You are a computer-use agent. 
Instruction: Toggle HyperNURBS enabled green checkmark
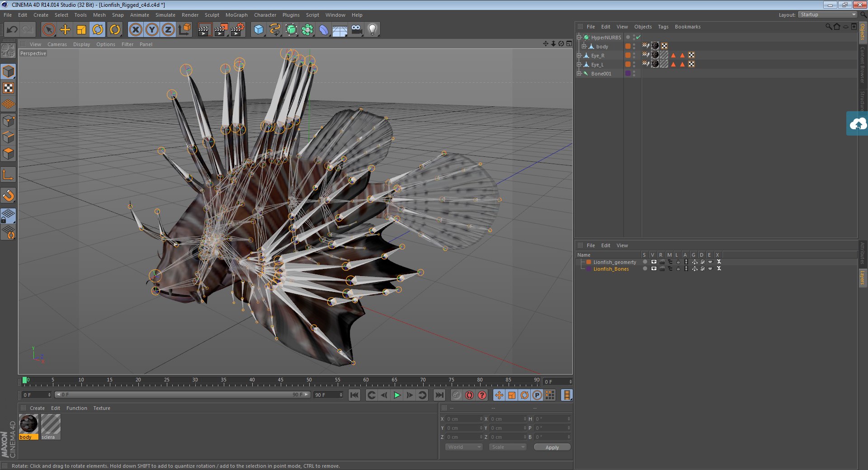tap(638, 38)
